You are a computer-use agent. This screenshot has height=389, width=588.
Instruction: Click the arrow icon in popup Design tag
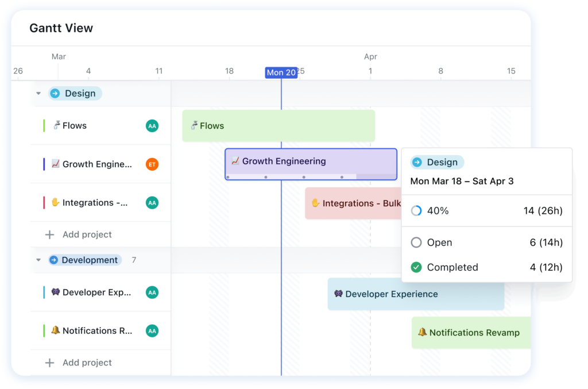coord(417,162)
